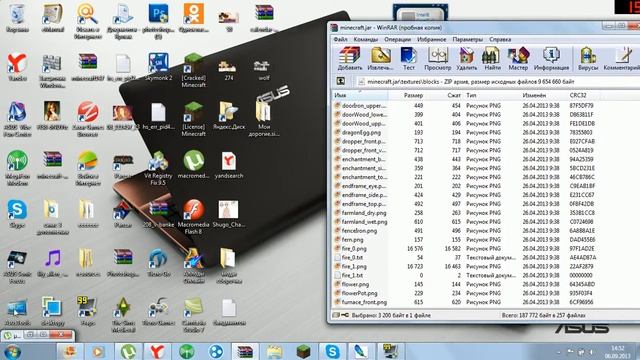Sort files by the Тип column
The height and width of the screenshot is (360, 640).
pyautogui.click(x=491, y=95)
